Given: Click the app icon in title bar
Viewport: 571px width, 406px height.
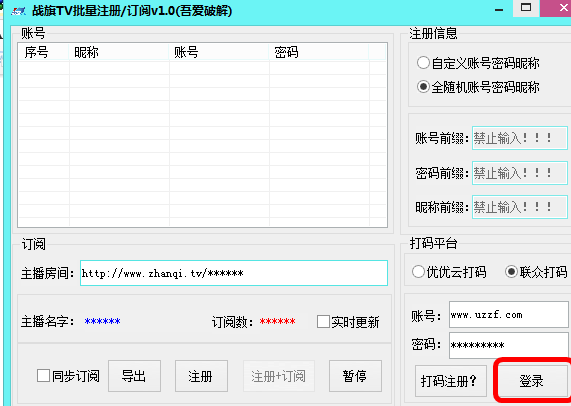Looking at the screenshot, I should 18,11.
